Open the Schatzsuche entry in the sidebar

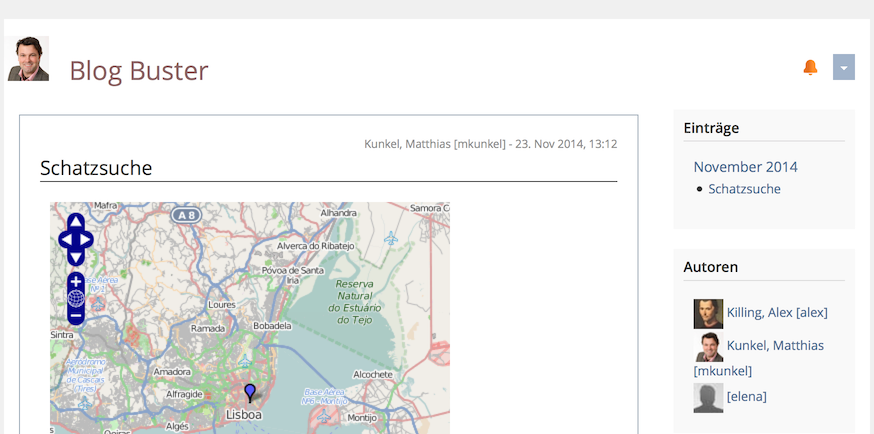click(744, 189)
